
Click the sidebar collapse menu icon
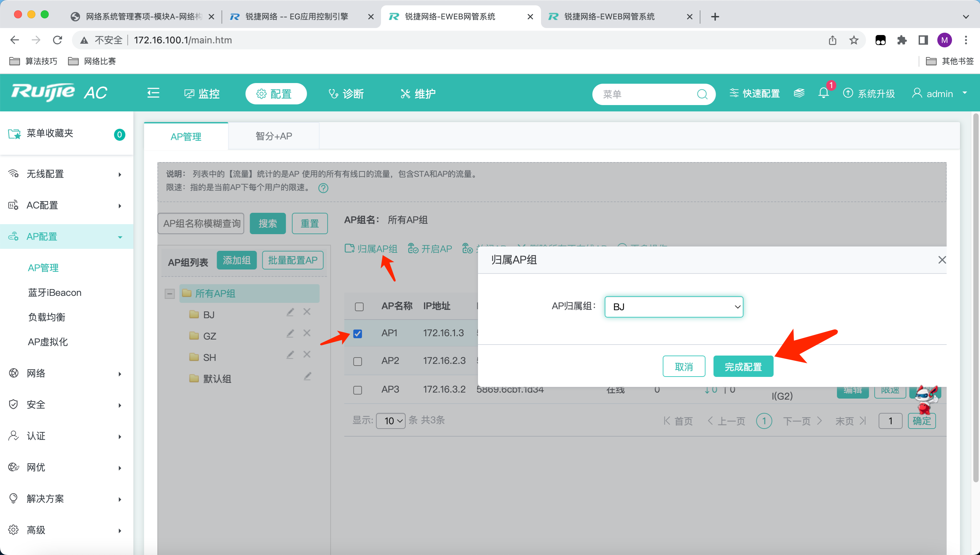(153, 93)
